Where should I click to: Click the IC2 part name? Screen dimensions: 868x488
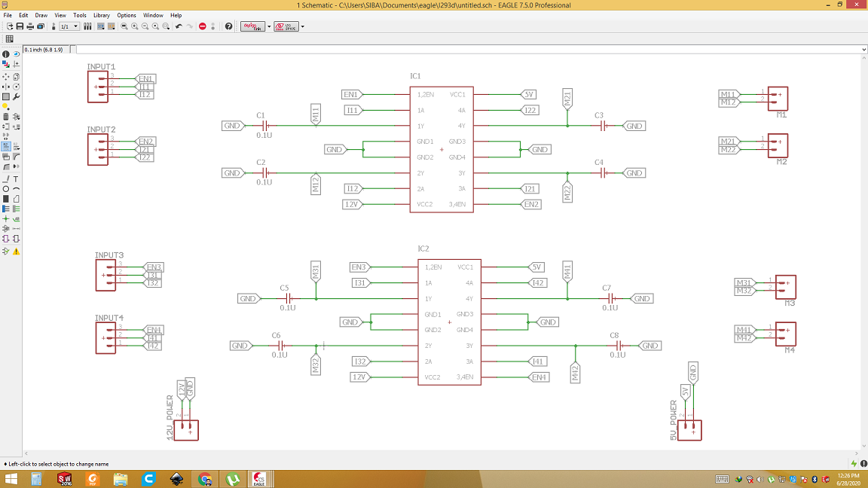tap(423, 249)
